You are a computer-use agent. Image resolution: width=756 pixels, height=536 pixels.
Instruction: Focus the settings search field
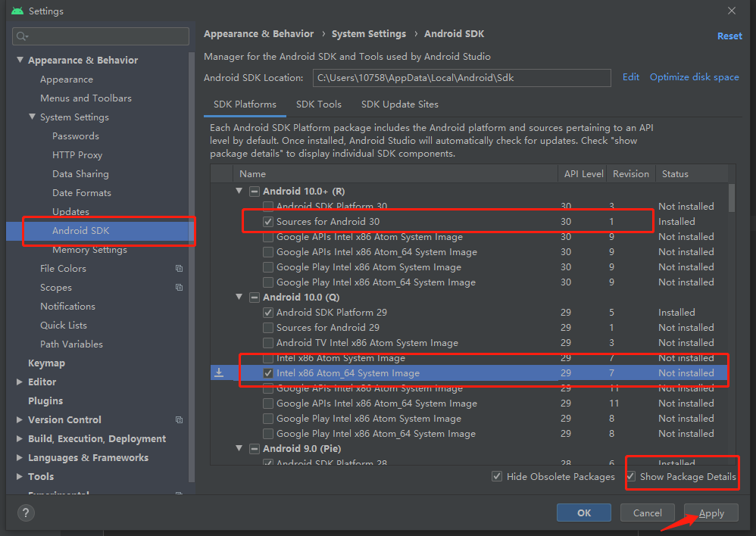click(100, 36)
